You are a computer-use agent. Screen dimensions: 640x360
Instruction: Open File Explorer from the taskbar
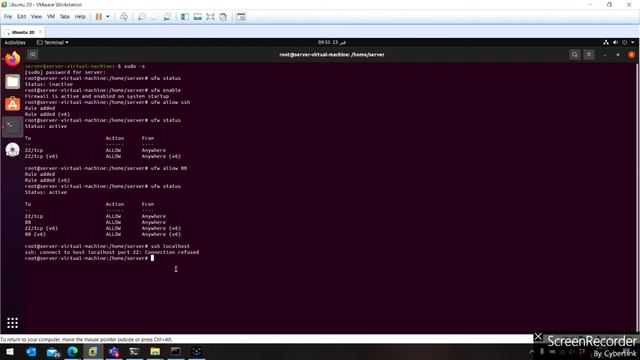click(155, 351)
